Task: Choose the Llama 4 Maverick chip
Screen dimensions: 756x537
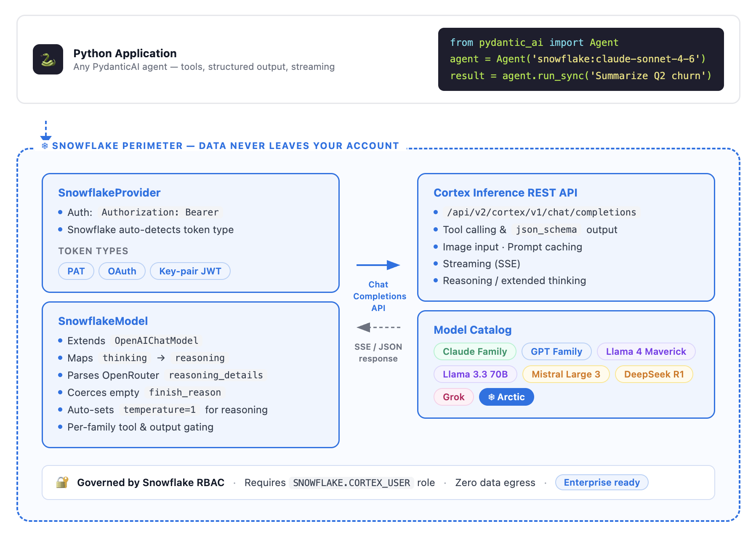Action: tap(646, 351)
